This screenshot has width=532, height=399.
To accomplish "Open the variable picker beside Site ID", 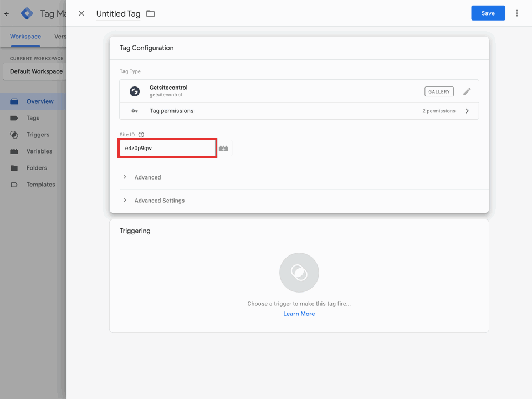I will 224,148.
